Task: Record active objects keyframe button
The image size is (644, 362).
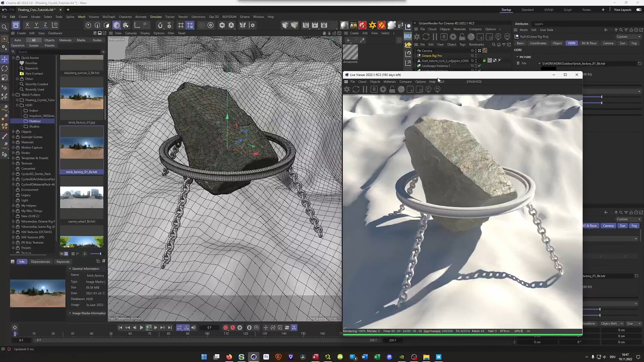Action: point(225,328)
